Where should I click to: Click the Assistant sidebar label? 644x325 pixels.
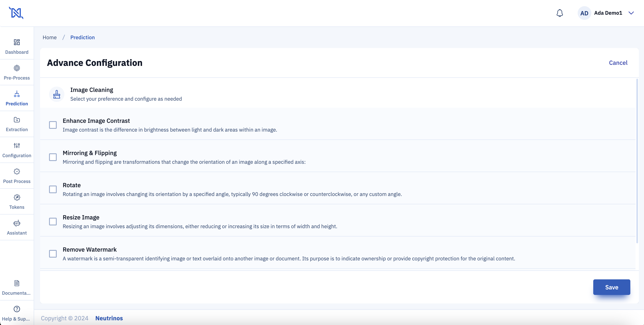pyautogui.click(x=17, y=233)
